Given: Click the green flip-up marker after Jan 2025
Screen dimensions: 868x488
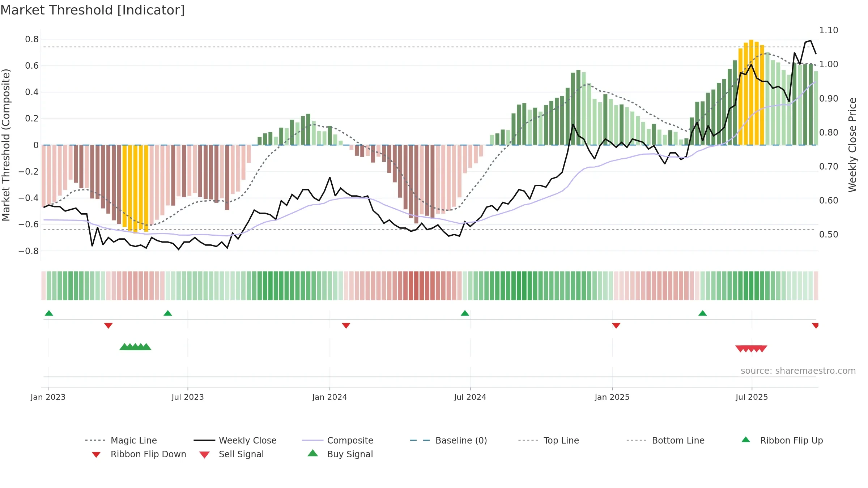Looking at the screenshot, I should [702, 313].
